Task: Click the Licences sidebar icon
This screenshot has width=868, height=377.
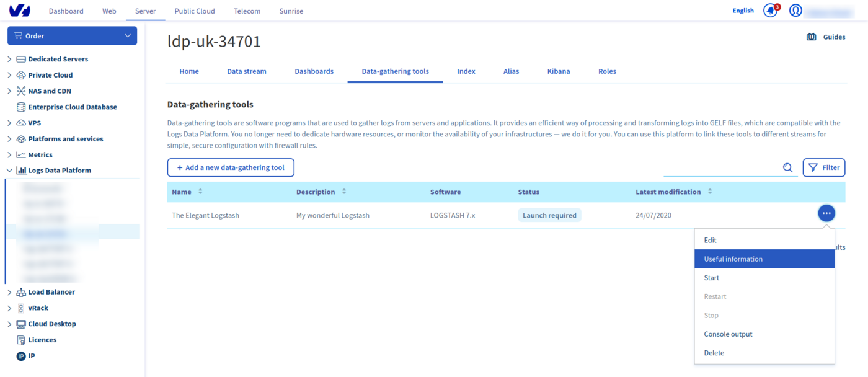Action: pos(21,340)
